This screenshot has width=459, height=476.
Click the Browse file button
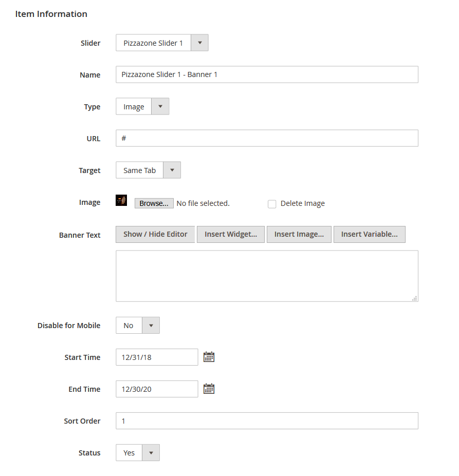pyautogui.click(x=154, y=203)
